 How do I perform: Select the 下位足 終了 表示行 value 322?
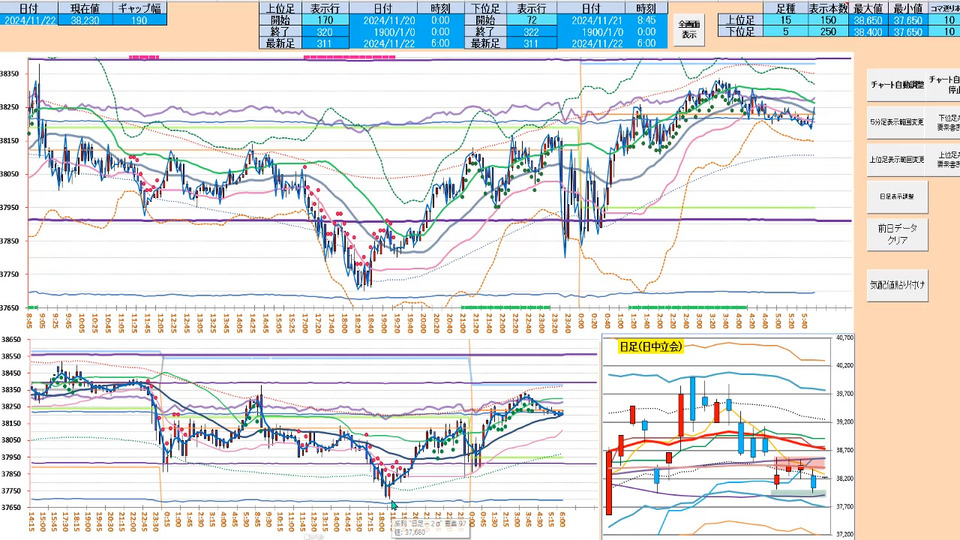531,32
